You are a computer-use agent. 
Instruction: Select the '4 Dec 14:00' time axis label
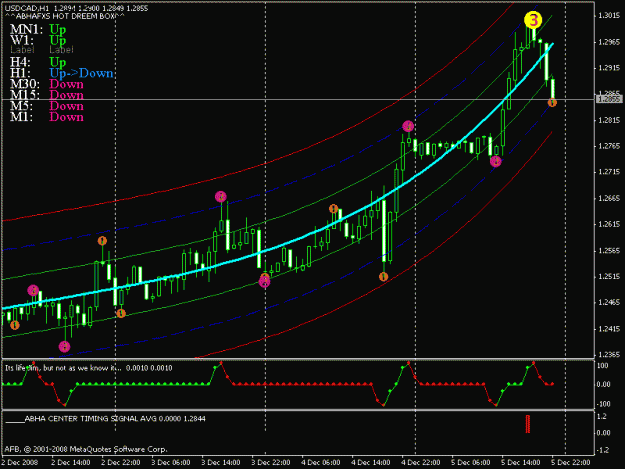click(371, 463)
